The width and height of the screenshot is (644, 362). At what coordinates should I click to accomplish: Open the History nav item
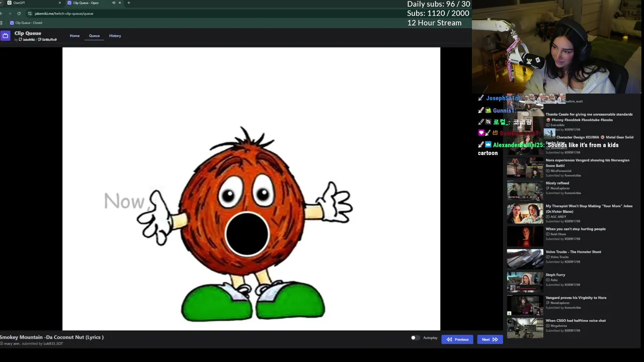click(115, 36)
